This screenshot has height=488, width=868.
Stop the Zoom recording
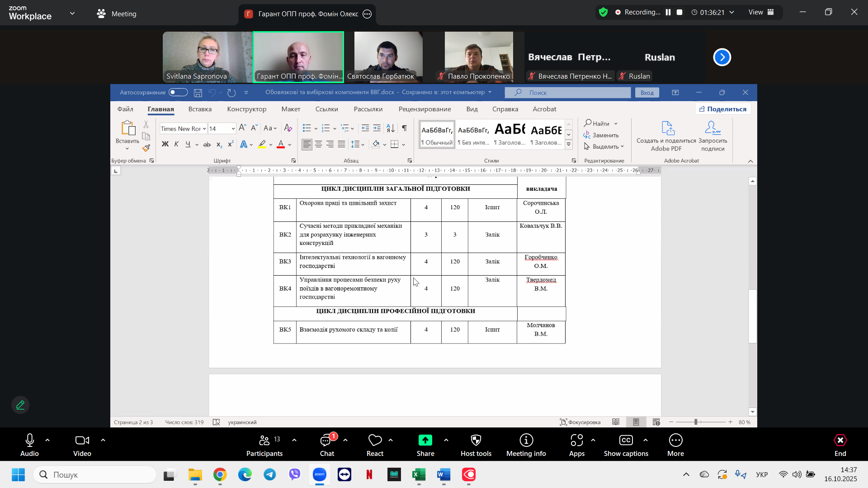[679, 12]
